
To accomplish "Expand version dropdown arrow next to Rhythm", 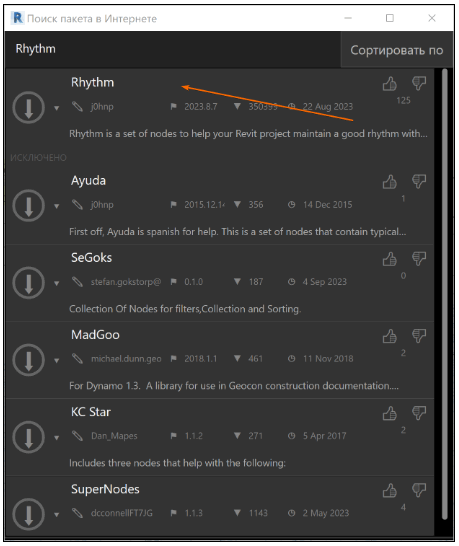I will click(56, 108).
